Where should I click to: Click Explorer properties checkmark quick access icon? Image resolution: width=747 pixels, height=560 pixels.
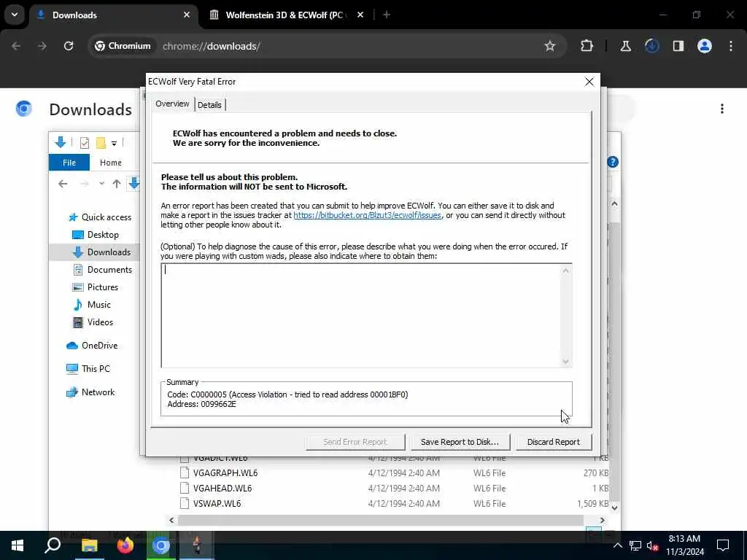[x=85, y=142]
